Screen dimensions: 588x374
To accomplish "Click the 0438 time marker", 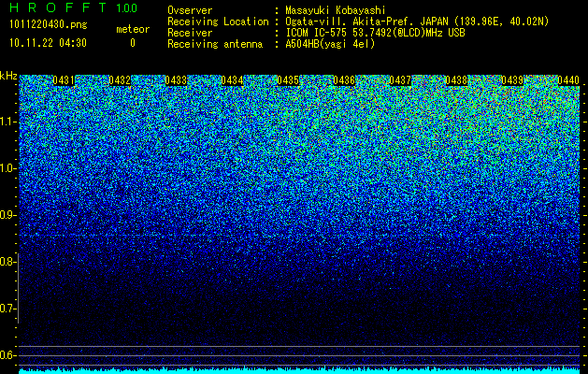I will (456, 80).
